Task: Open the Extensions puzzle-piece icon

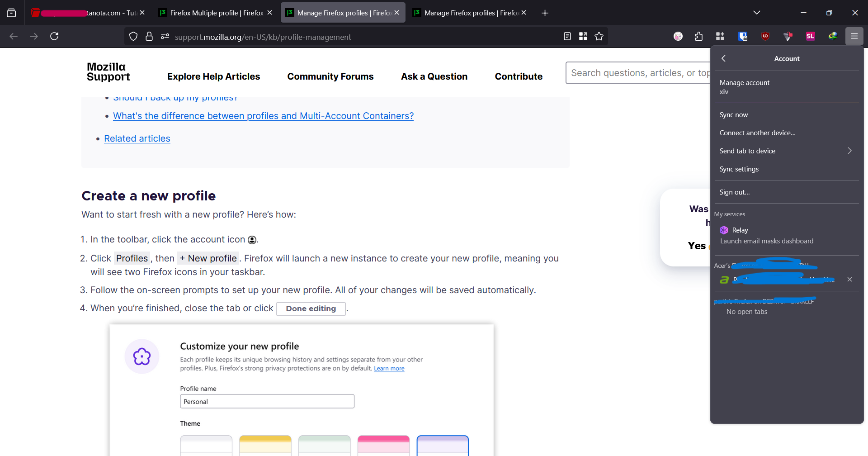Action: [698, 36]
